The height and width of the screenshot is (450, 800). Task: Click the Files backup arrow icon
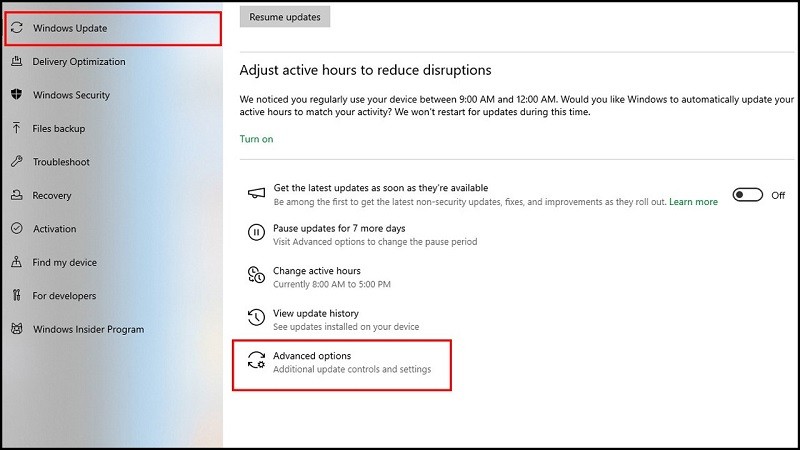pyautogui.click(x=16, y=128)
